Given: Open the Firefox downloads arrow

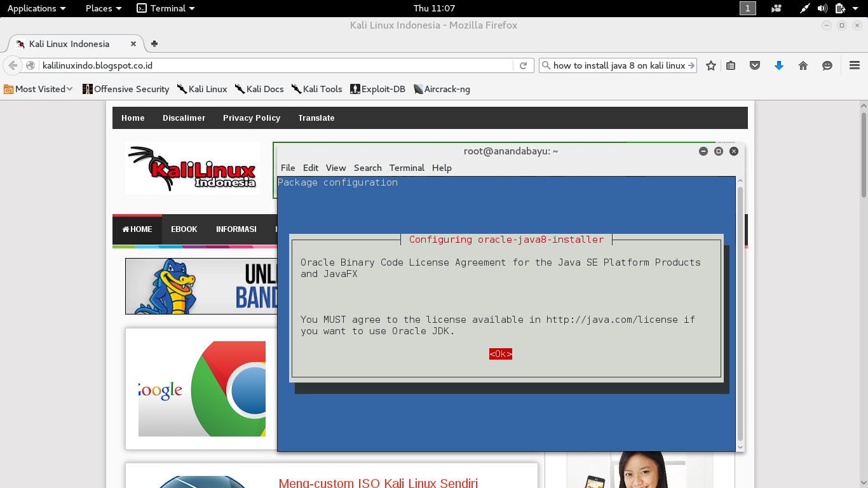Looking at the screenshot, I should pyautogui.click(x=779, y=65).
